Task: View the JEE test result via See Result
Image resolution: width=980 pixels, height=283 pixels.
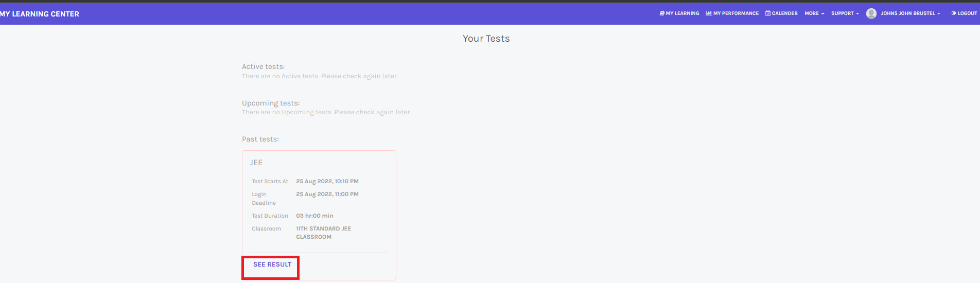Action: coord(272,264)
